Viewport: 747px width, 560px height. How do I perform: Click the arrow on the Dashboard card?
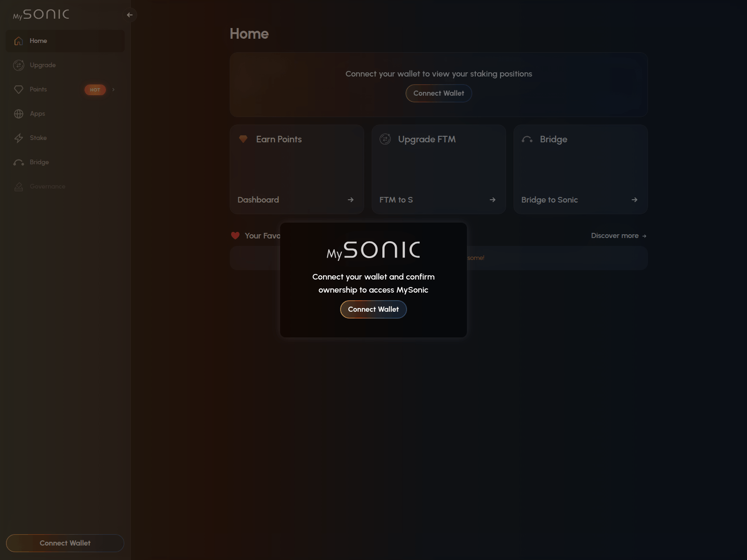click(350, 199)
